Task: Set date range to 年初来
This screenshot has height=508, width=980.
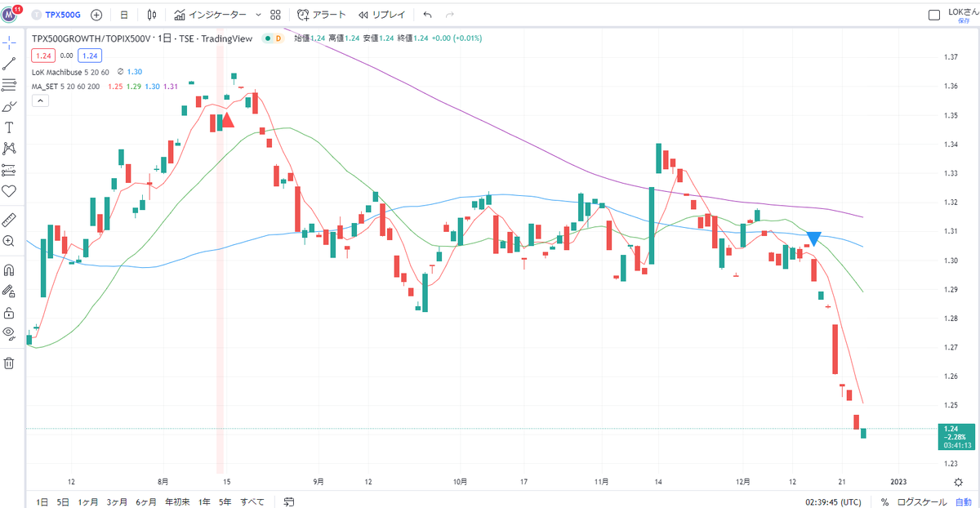Action: (177, 501)
